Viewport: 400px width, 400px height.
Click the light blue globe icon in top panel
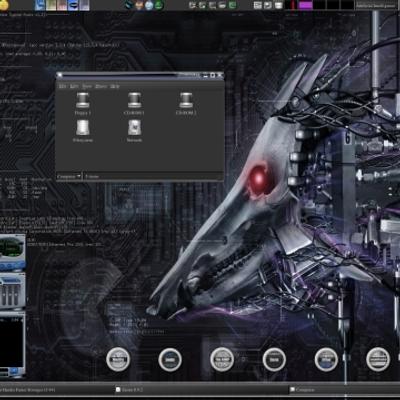[149, 5]
